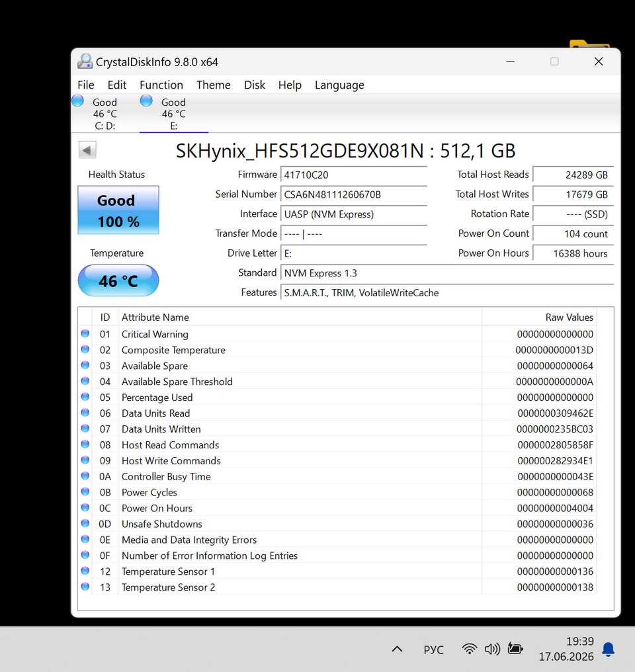Screen dimensions: 635x672
Task: Click the SKHynix_HFS512GDE9X081N disk title
Action: [345, 151]
